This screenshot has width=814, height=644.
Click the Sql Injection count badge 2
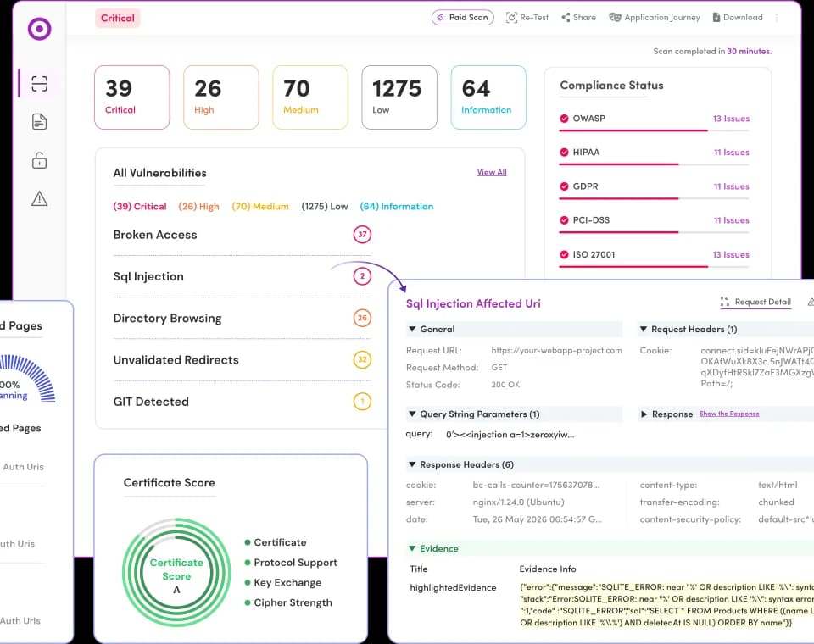[362, 276]
